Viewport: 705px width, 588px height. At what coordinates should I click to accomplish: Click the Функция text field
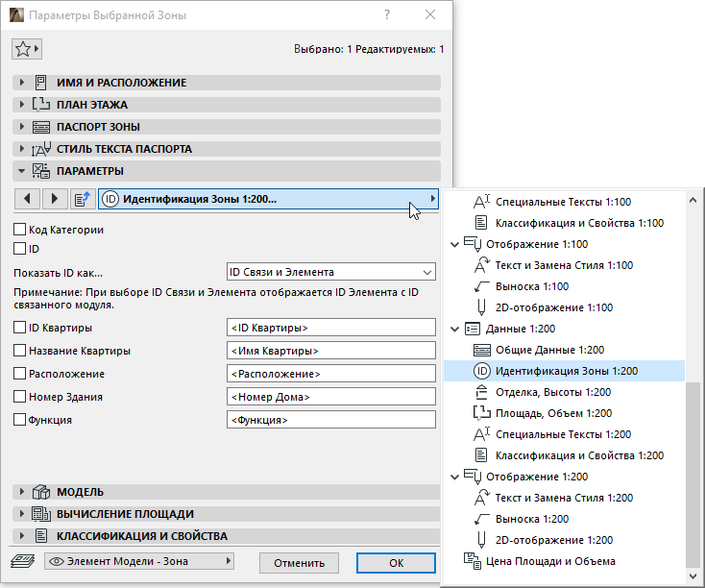point(331,419)
